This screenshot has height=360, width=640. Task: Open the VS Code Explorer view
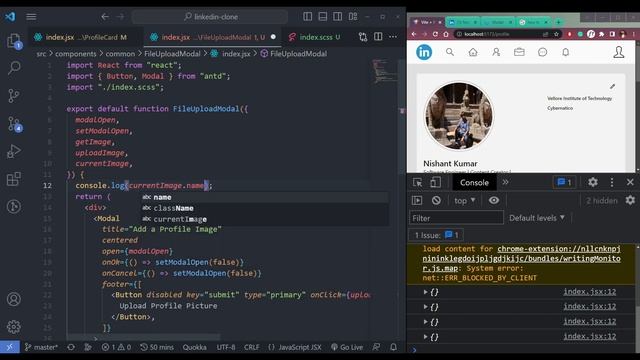pos(14,41)
